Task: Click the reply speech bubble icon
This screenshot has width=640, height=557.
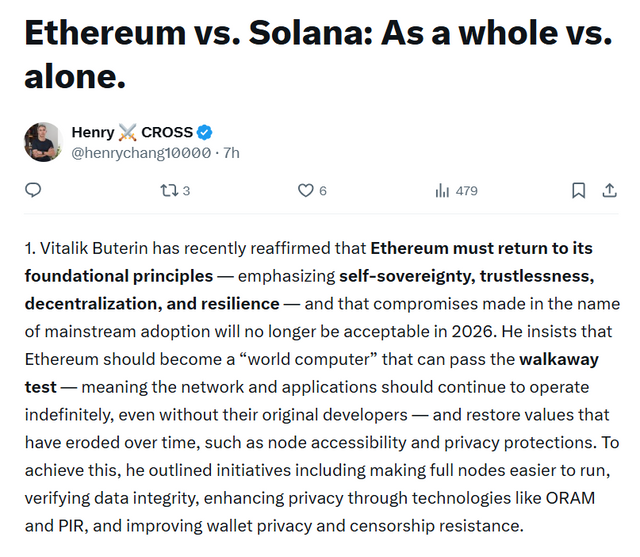Action: (x=33, y=190)
